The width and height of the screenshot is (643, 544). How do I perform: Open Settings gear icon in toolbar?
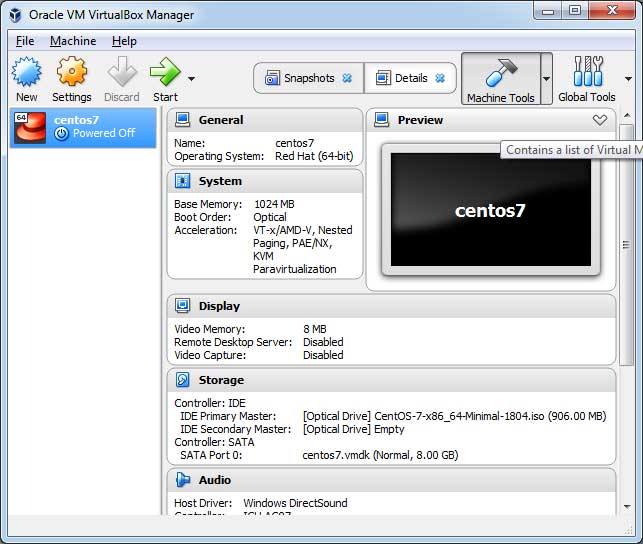tap(72, 71)
